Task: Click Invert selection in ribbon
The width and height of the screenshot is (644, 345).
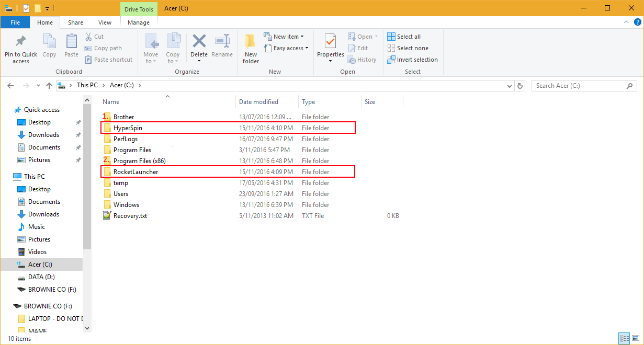Action: pyautogui.click(x=412, y=60)
